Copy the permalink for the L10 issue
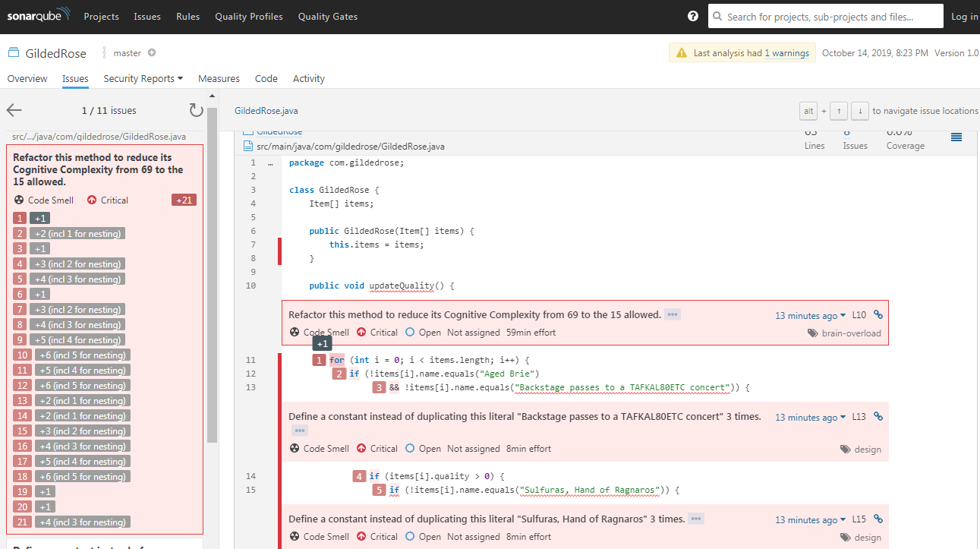 point(878,314)
